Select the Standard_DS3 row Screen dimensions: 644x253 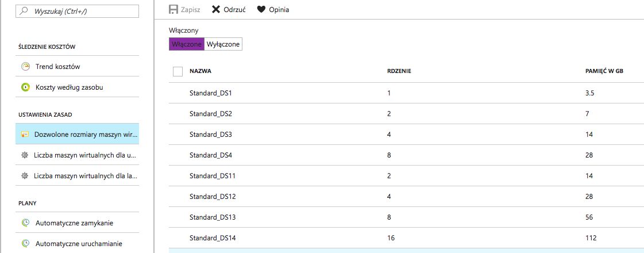(x=211, y=135)
